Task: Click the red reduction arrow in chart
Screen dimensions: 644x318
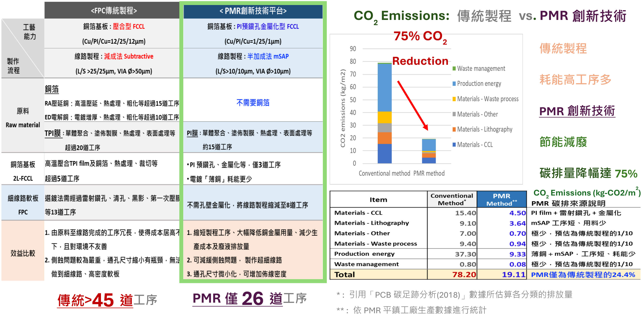Action: click(x=413, y=105)
